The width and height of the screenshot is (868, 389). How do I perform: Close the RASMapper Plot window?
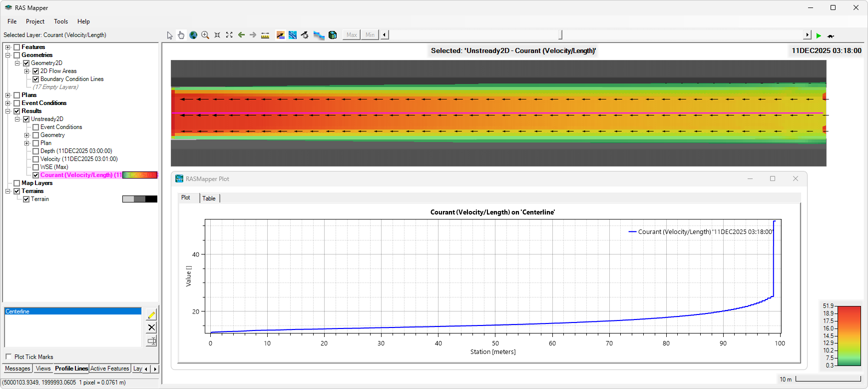pos(796,178)
